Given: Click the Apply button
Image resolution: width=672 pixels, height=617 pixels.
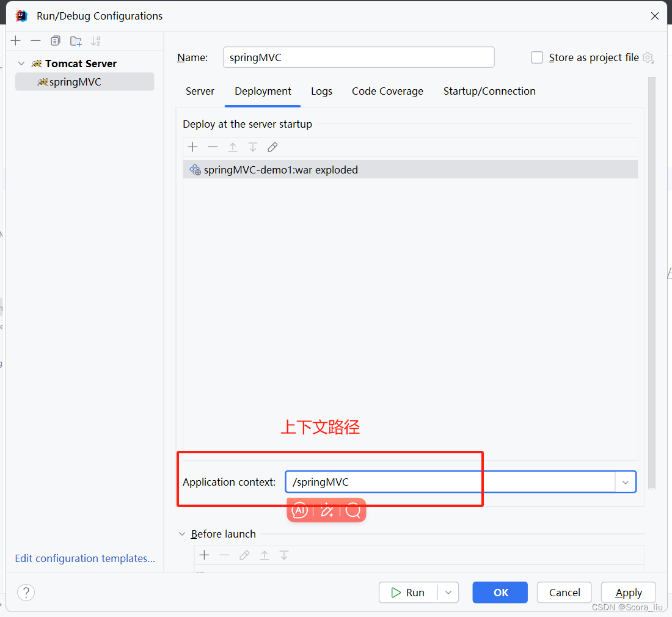Looking at the screenshot, I should pos(629,593).
